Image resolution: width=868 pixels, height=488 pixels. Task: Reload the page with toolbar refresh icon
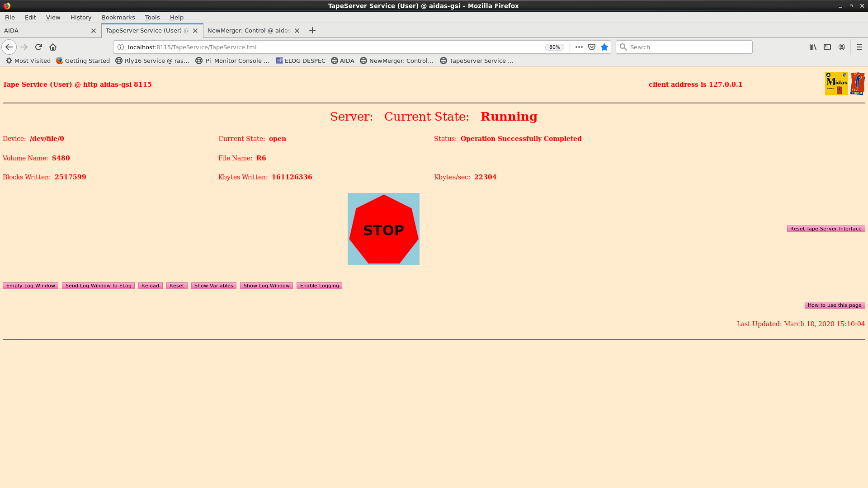coord(38,47)
